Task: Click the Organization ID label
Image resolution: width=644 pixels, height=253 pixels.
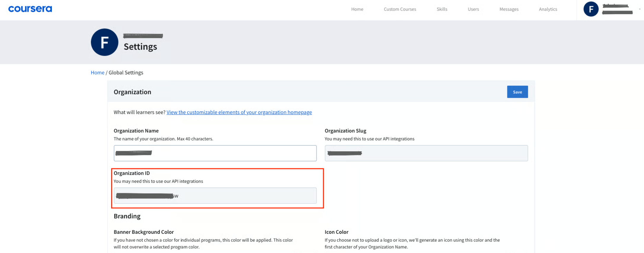Action: pyautogui.click(x=132, y=173)
